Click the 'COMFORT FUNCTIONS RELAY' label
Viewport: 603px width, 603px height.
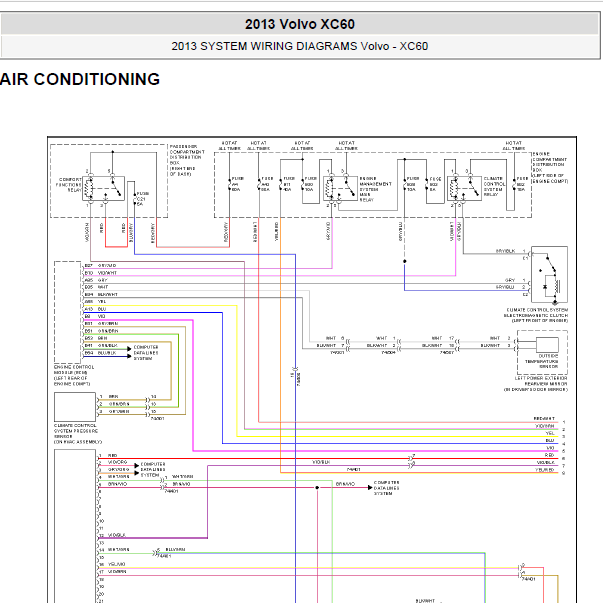pos(70,185)
